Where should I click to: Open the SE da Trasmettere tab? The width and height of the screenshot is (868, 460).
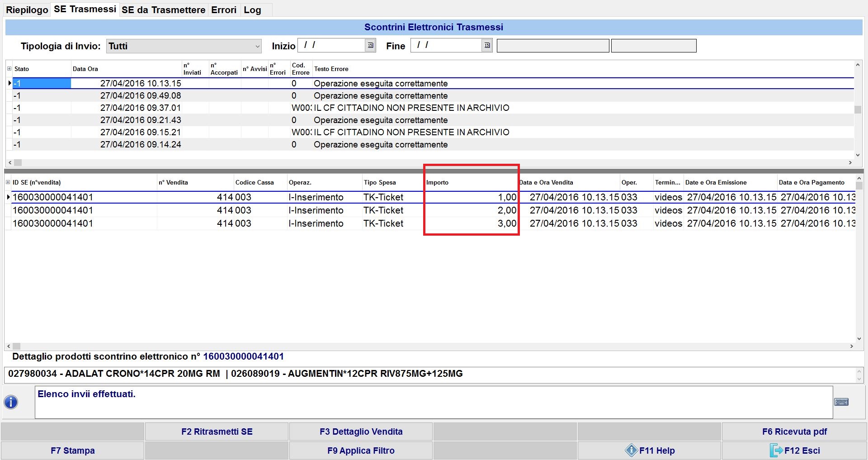[x=163, y=10]
